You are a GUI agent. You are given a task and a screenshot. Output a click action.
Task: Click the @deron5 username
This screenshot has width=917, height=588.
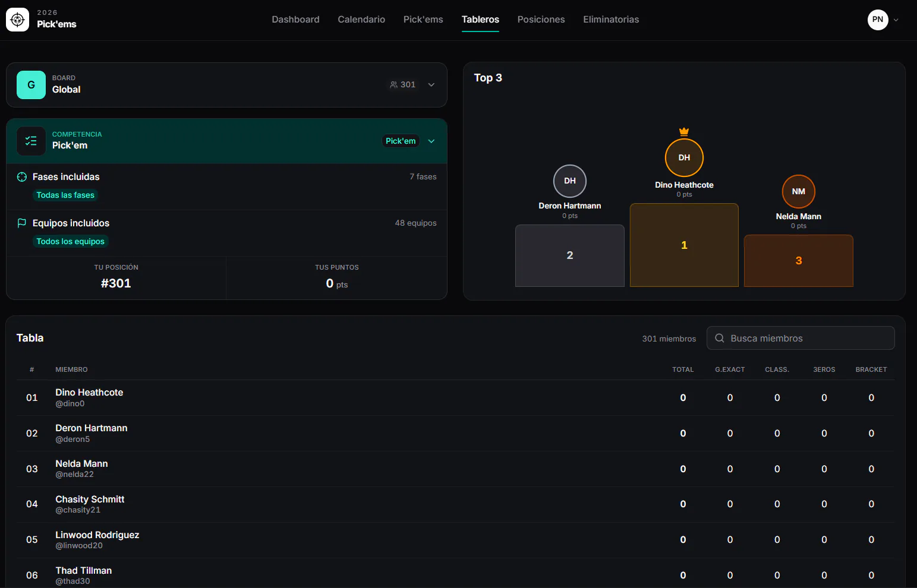click(73, 440)
